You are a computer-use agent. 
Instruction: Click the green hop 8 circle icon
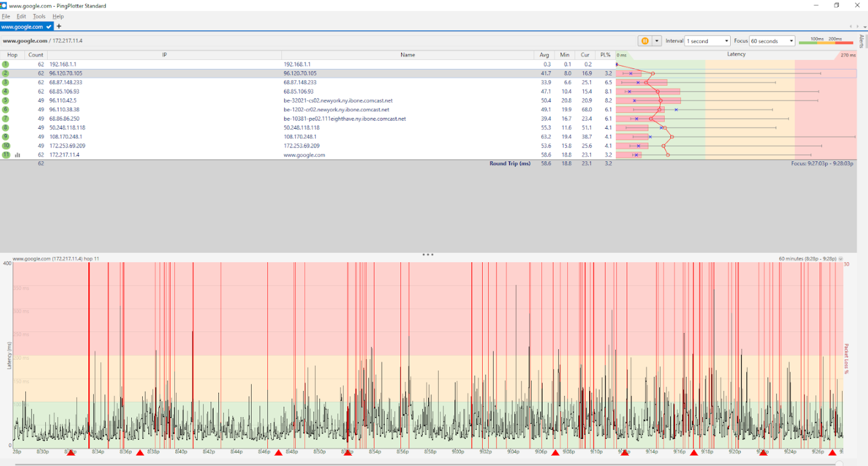[x=5, y=128]
